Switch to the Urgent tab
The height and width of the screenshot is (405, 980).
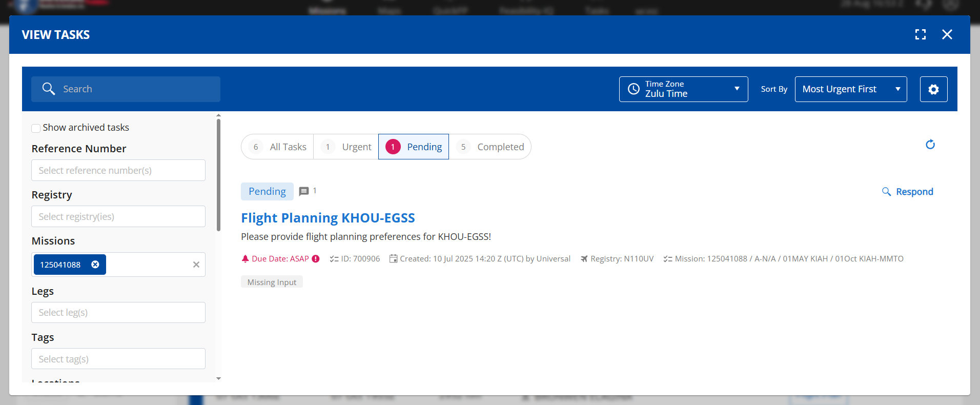coord(346,147)
